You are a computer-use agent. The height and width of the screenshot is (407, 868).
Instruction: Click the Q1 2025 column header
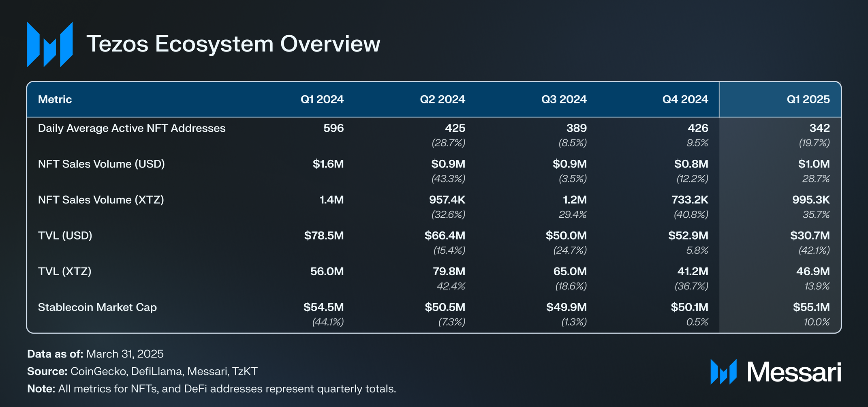pyautogui.click(x=808, y=99)
